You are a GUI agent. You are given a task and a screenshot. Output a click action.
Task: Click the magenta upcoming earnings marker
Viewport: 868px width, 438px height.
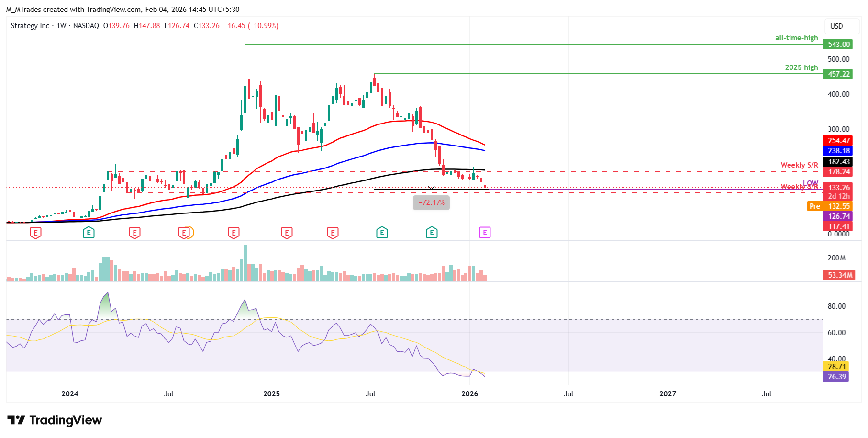point(485,233)
